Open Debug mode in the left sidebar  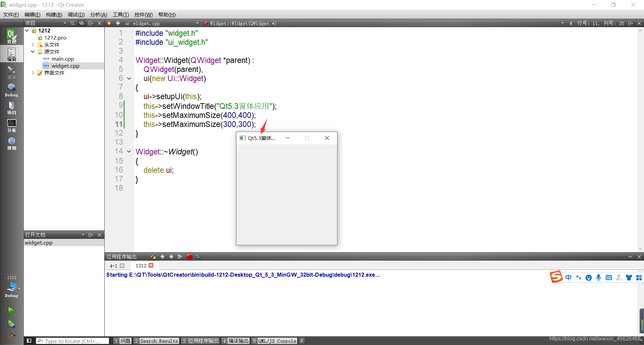pos(11,89)
